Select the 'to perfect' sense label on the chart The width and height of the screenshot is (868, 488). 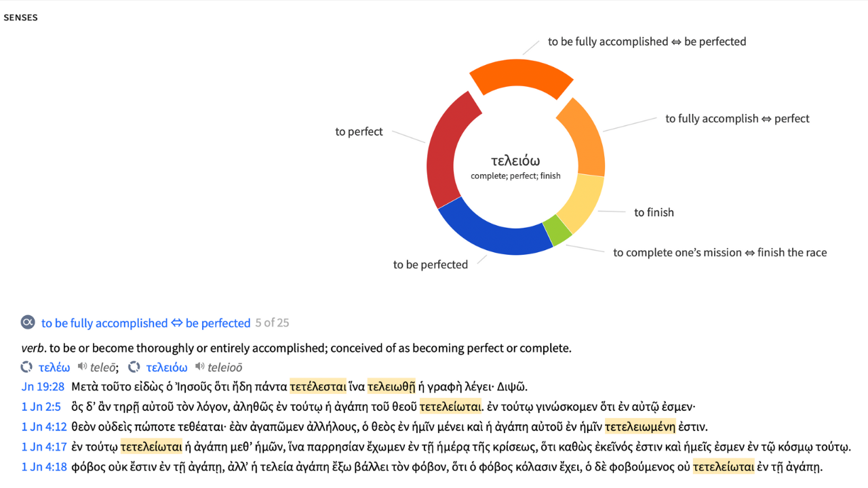[x=358, y=131]
